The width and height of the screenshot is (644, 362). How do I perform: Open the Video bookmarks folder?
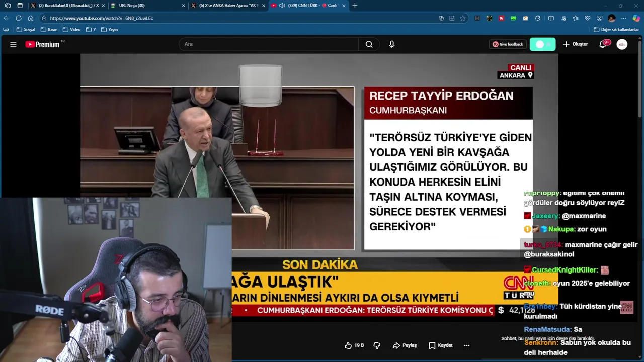pyautogui.click(x=71, y=30)
